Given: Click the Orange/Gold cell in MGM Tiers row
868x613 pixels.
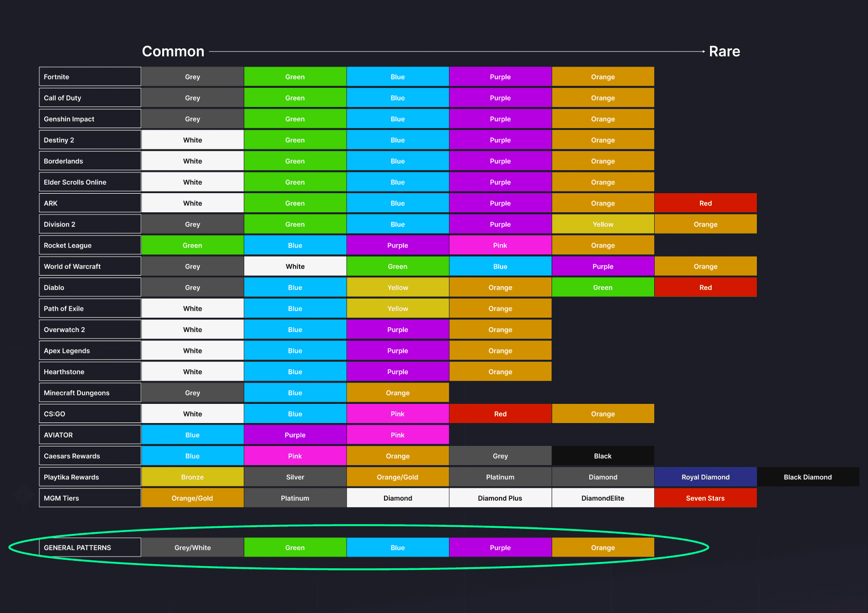Looking at the screenshot, I should [x=193, y=498].
